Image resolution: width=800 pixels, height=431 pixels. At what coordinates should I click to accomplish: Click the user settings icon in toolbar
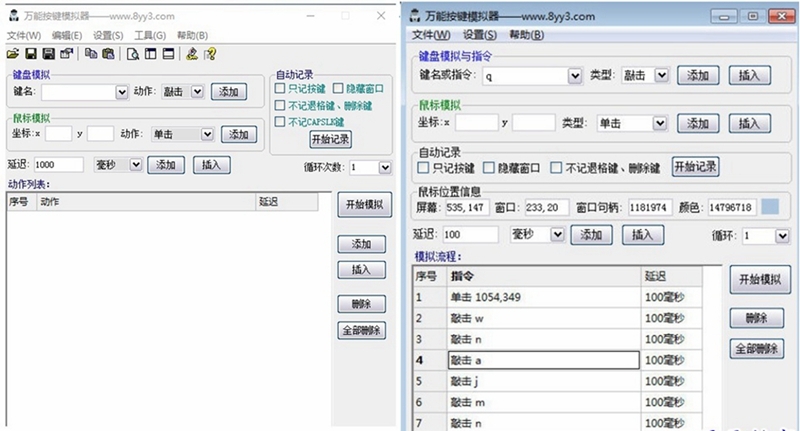pos(191,54)
